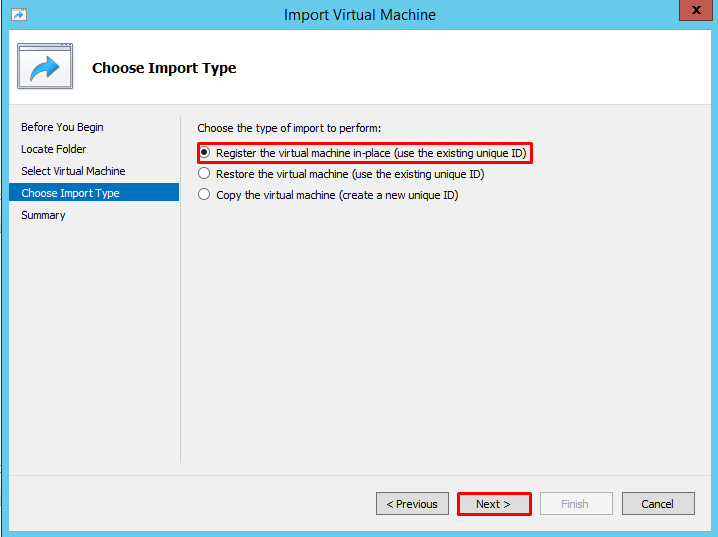Click the disabled Finish button

pyautogui.click(x=576, y=504)
